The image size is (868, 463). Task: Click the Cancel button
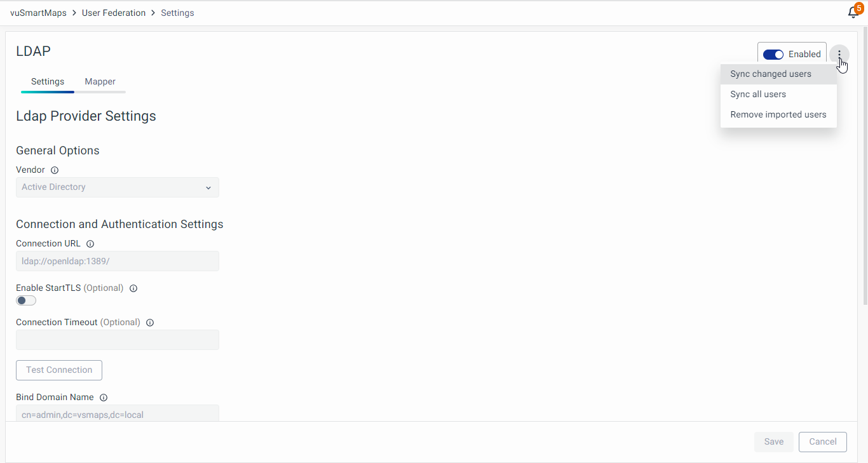pos(823,442)
